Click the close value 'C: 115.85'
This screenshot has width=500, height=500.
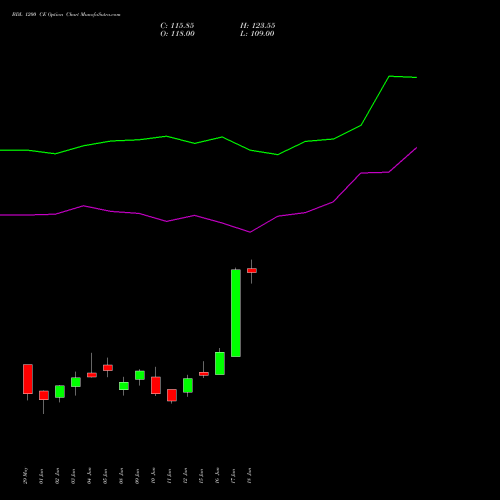pos(177,26)
